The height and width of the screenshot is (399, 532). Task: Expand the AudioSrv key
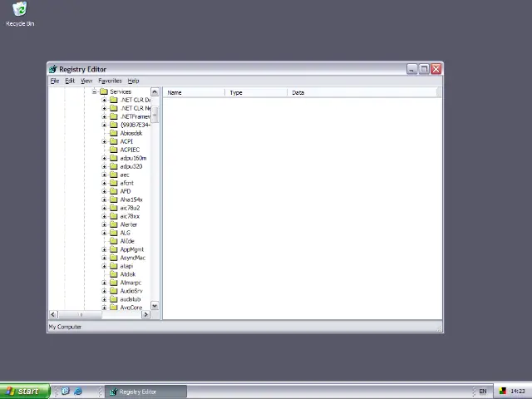click(104, 291)
